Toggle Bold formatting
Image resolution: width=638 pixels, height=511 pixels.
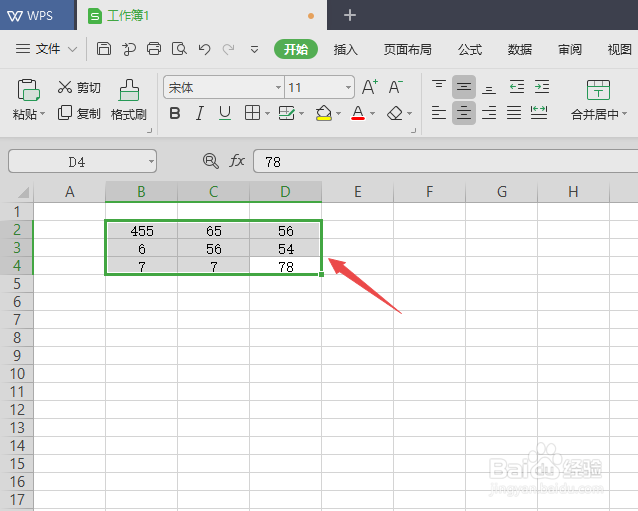click(175, 113)
